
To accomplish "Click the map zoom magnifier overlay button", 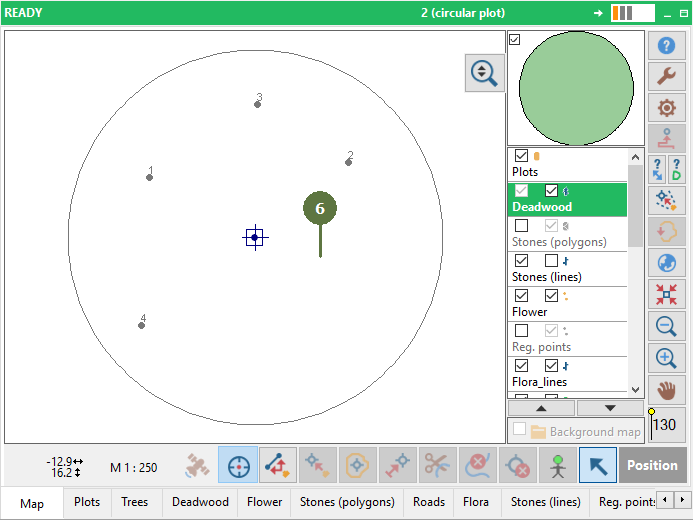I will click(x=484, y=73).
